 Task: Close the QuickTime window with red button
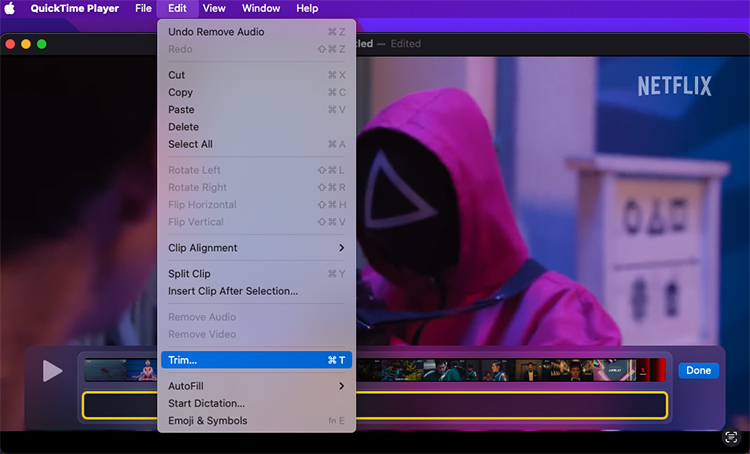click(10, 44)
